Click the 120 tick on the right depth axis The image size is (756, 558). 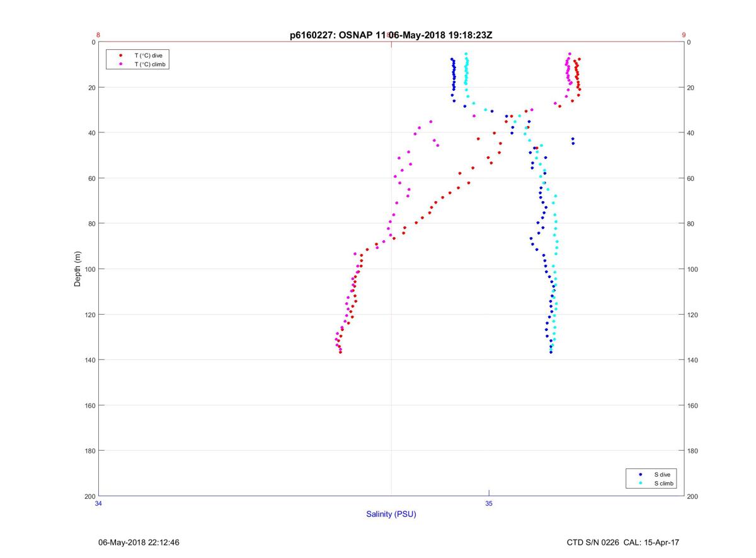[693, 315]
